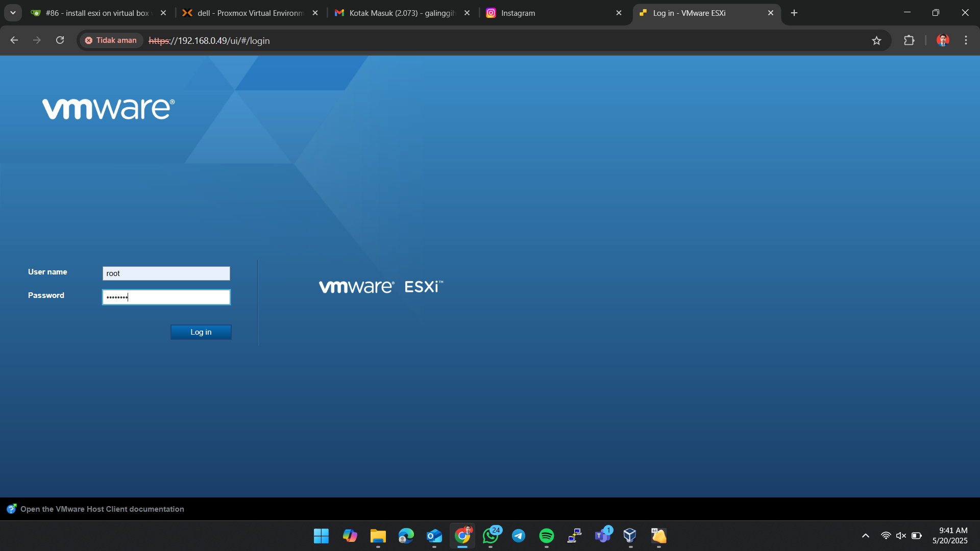This screenshot has height=551, width=980.
Task: Open a new browser tab
Action: [794, 13]
